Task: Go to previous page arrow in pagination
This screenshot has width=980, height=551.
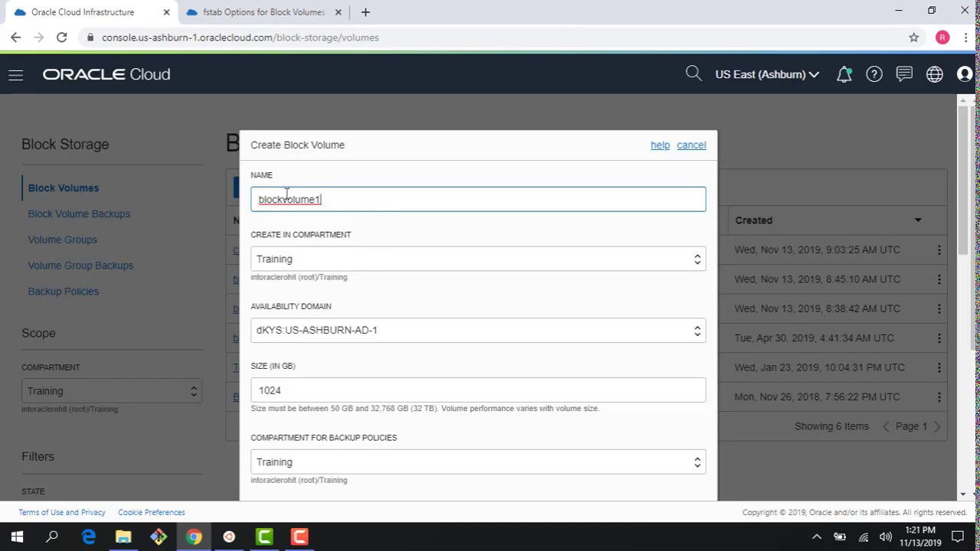Action: 886,426
